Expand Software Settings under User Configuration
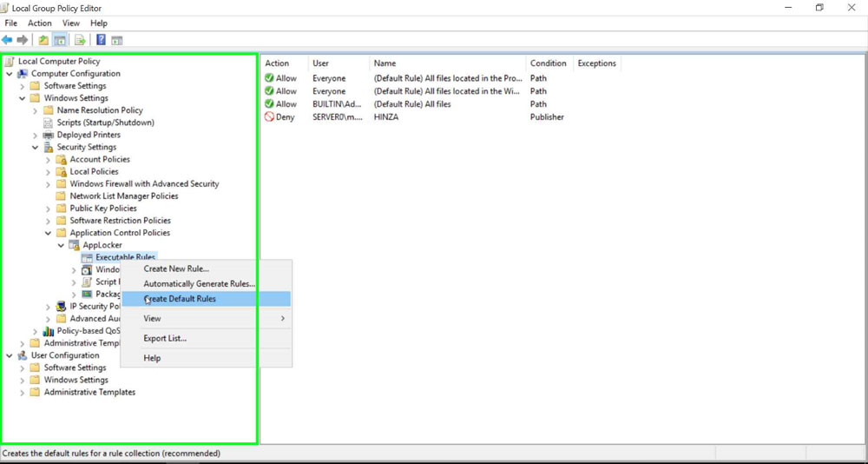Screen dimensions: 868x464 (x=23, y=368)
